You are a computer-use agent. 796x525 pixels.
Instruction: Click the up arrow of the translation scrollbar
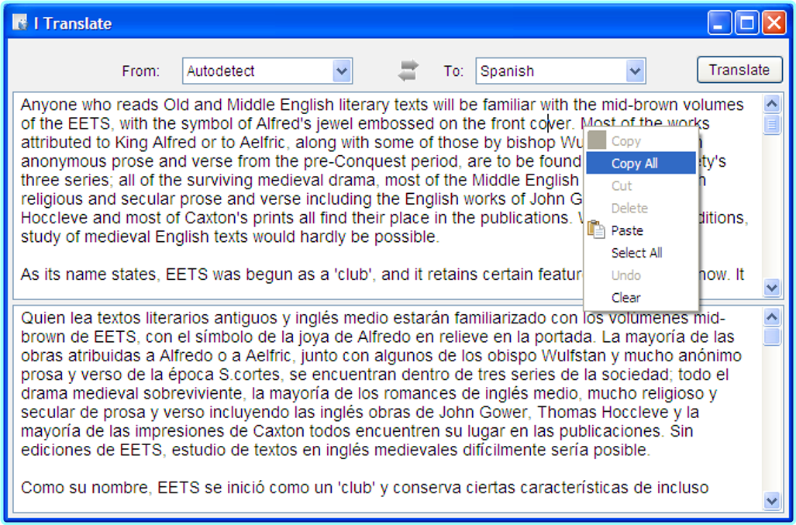tap(772, 317)
